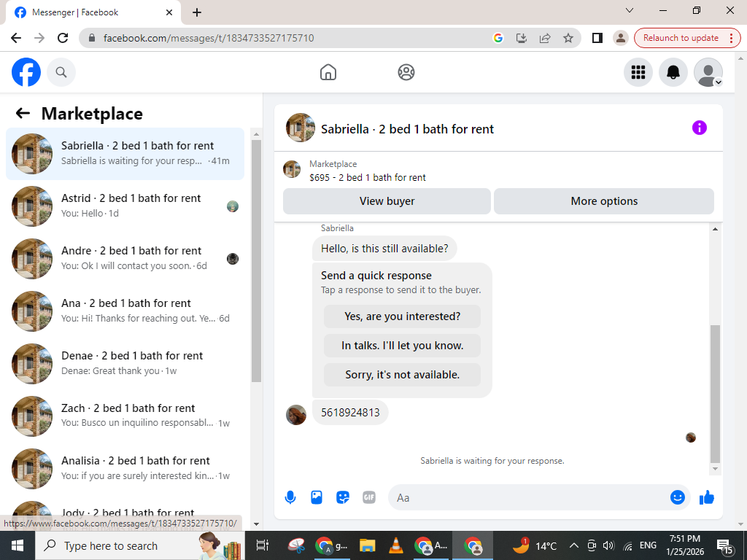Open the $695 - 2 bed 1 bath listing
Screen dimensions: 747x560
coord(368,178)
